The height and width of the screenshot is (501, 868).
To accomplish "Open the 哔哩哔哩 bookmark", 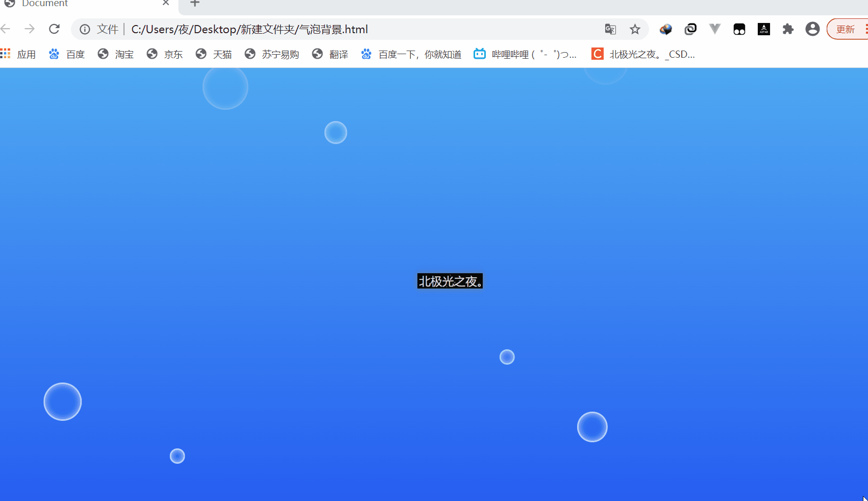I will click(x=525, y=54).
